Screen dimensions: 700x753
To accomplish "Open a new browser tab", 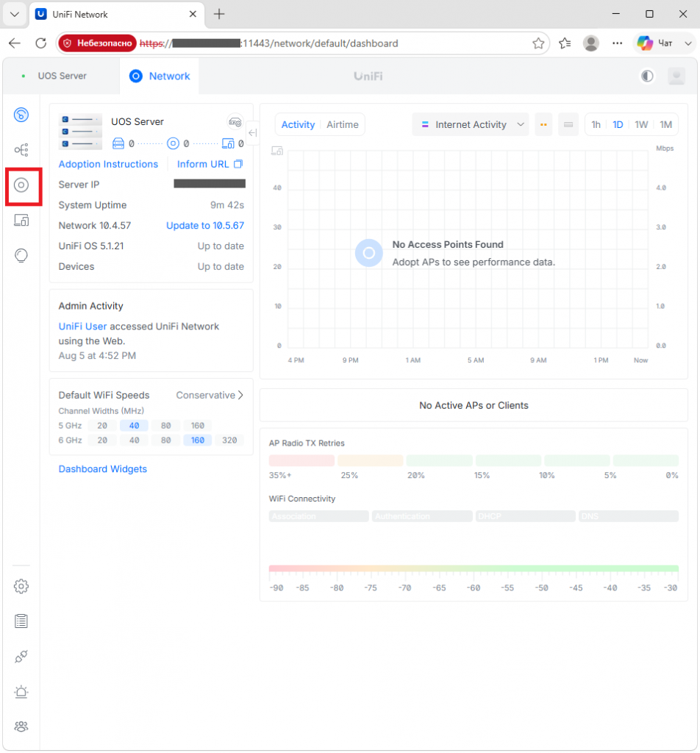I will pos(219,14).
